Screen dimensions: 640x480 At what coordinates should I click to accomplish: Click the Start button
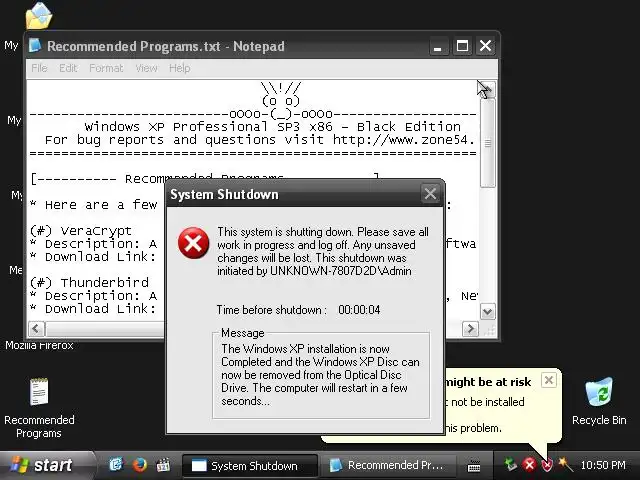pyautogui.click(x=45, y=465)
